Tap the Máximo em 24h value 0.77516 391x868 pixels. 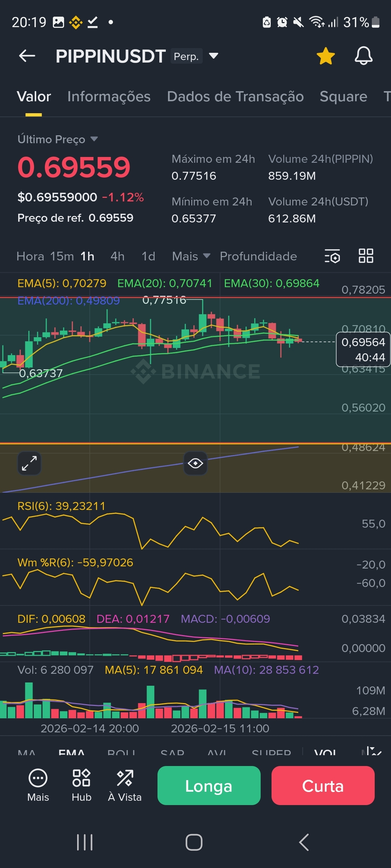(x=194, y=176)
